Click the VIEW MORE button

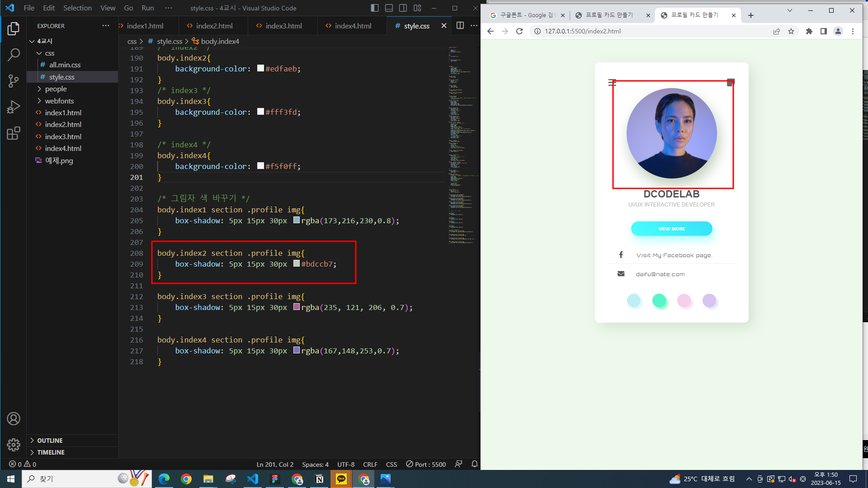coord(671,229)
